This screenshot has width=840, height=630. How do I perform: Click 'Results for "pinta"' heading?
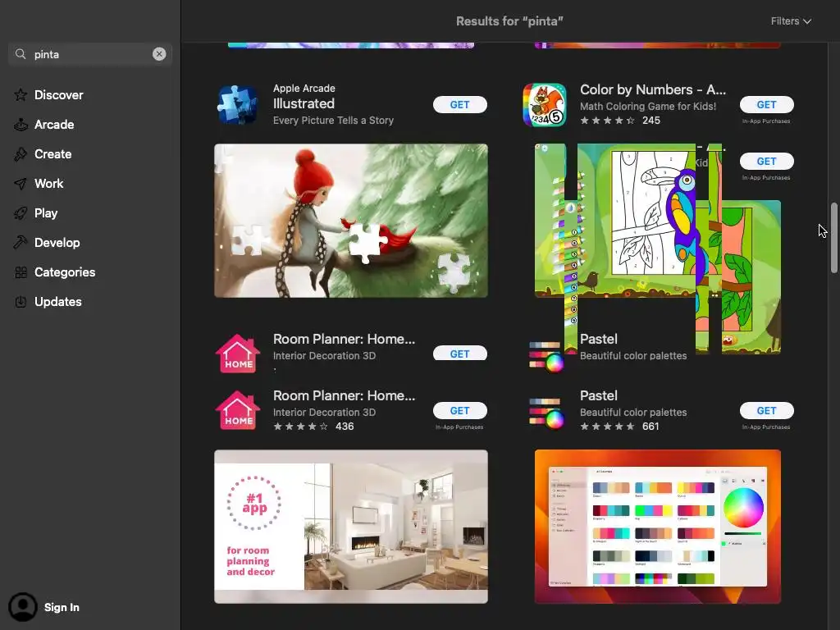coord(509,21)
